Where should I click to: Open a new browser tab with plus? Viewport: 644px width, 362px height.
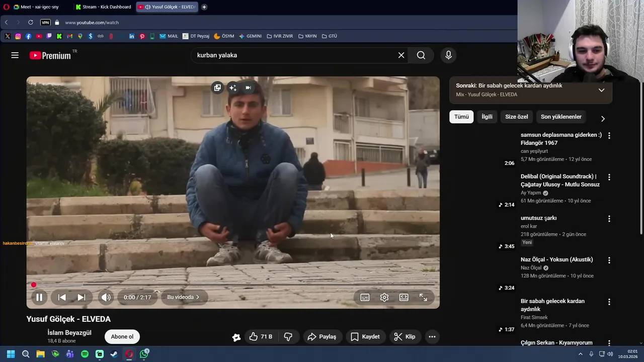[204, 7]
